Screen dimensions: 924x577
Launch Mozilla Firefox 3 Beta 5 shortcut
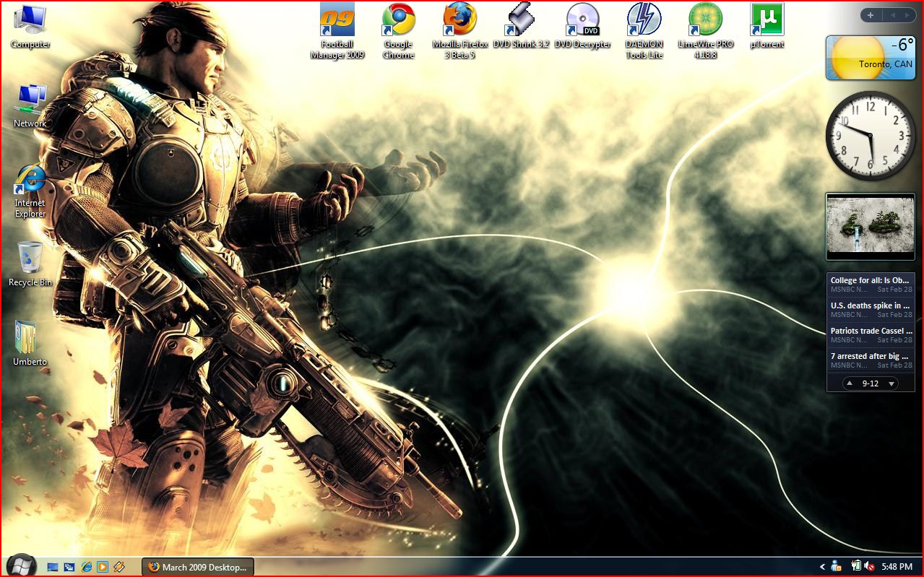[460, 31]
